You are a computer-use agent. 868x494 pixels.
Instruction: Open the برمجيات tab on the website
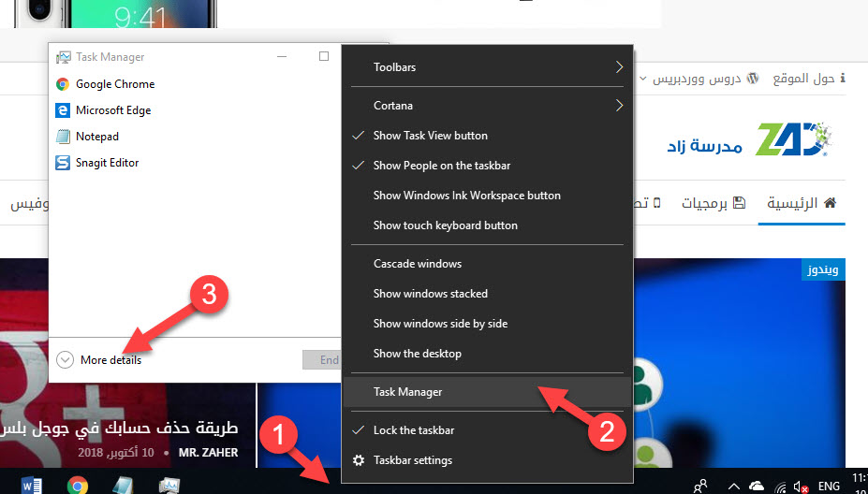click(x=713, y=203)
